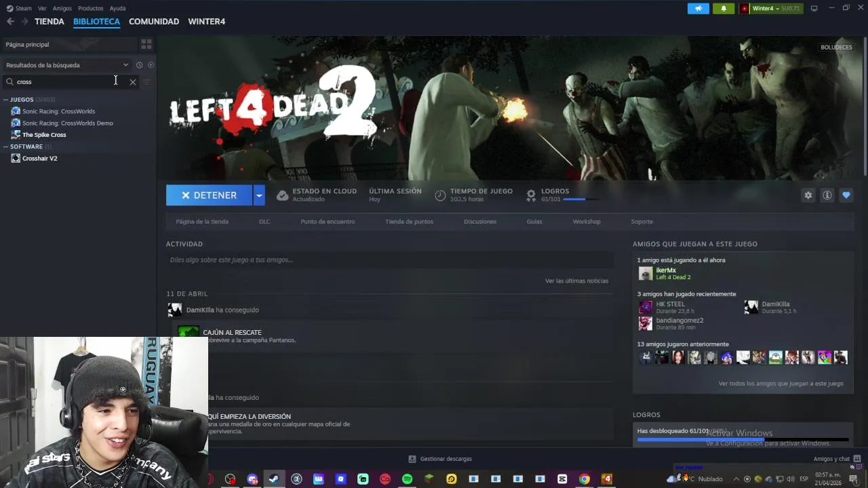Toggle the ready-to-play filter icon

point(151,65)
